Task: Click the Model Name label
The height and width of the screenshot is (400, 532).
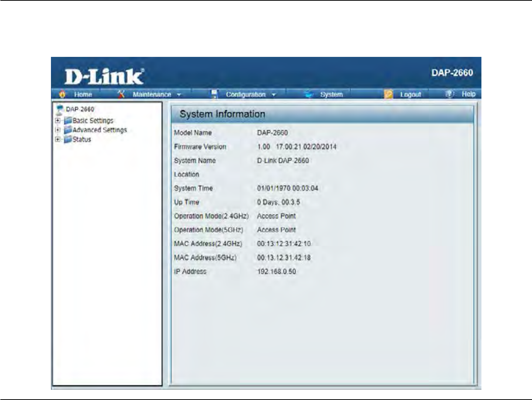Action: pyautogui.click(x=193, y=133)
